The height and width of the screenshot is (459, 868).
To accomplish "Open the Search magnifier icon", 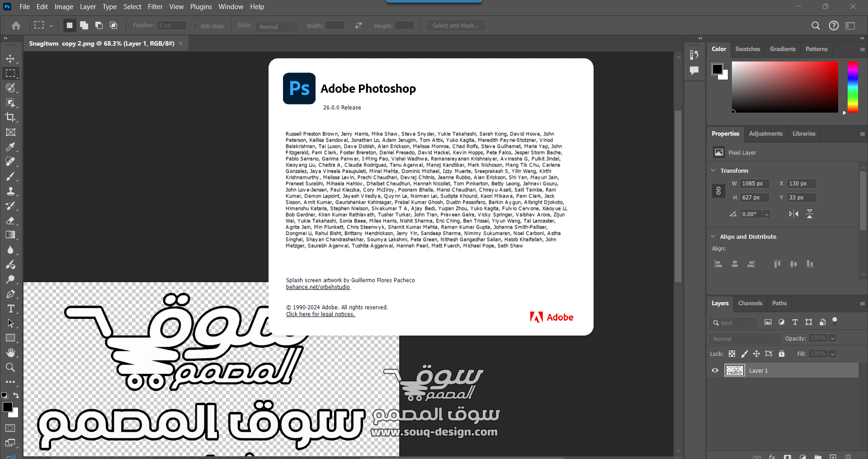I will point(816,26).
